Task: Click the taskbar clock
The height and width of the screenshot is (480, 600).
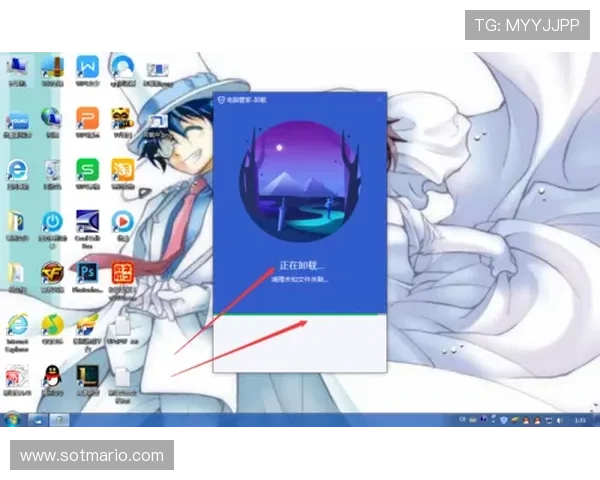Action: coord(581,419)
